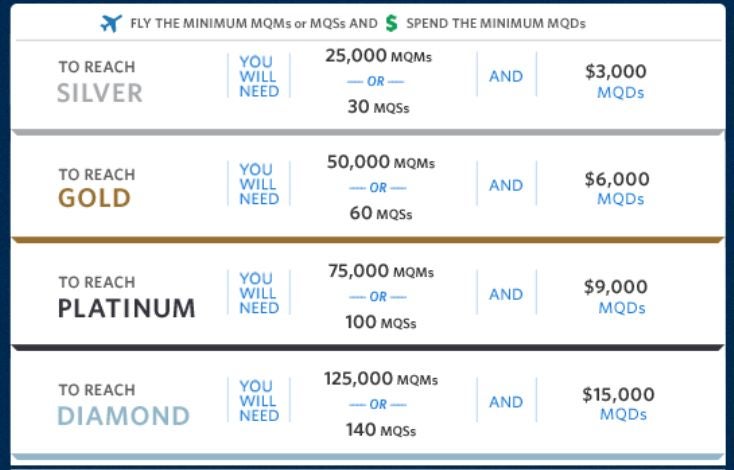Click the 75,000 MQMs text
Image resolution: width=734 pixels, height=470 pixels.
tap(381, 272)
